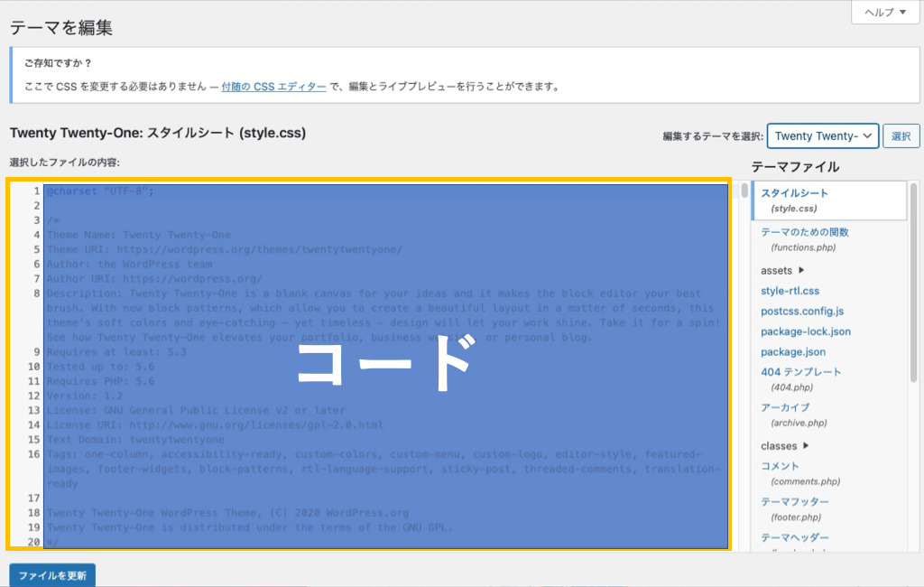Open the 付随の CSS エディター link

pos(273,87)
